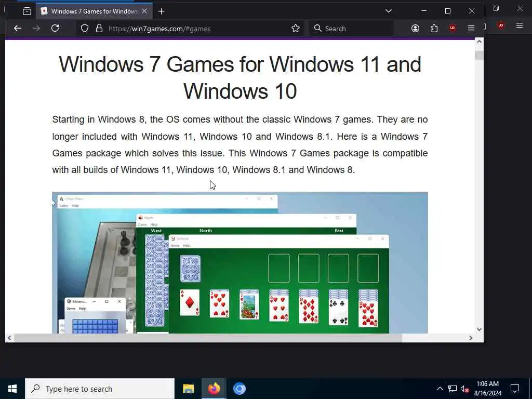This screenshot has height=399, width=532.
Task: Open Firefox application hamburger menu
Action: click(471, 29)
